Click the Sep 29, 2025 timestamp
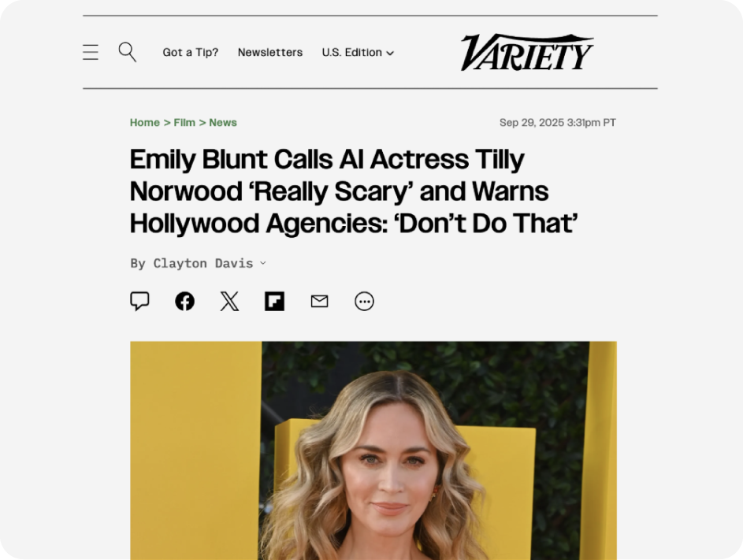This screenshot has width=743, height=560. point(558,123)
